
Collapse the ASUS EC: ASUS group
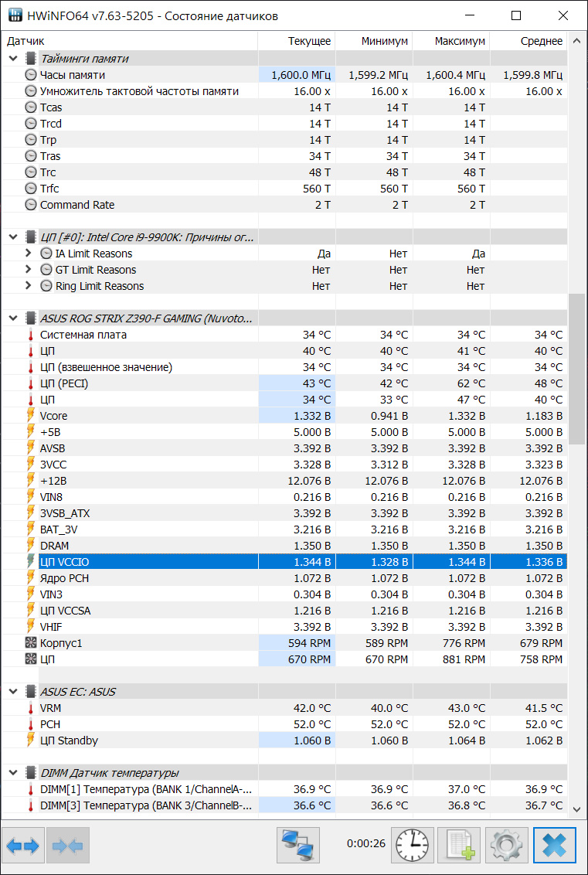[x=13, y=692]
